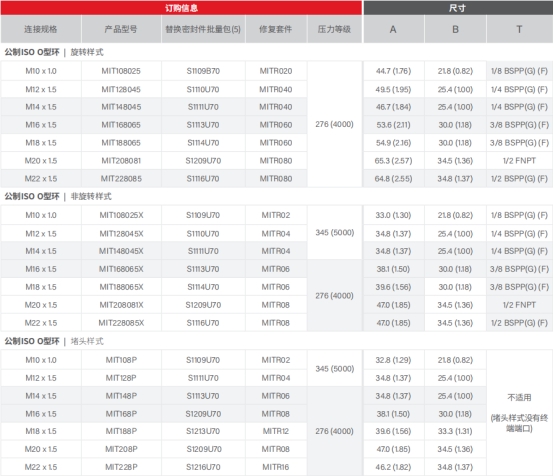Click the 公制ISO O型环 堵头样式 section heading
Image resolution: width=554 pixels, height=476 pixels.
(54, 341)
